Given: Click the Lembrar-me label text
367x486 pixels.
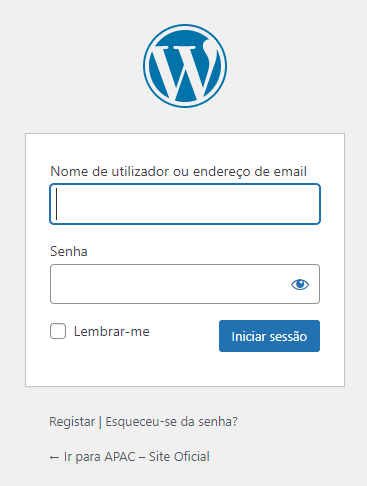Looking at the screenshot, I should click(x=112, y=331).
